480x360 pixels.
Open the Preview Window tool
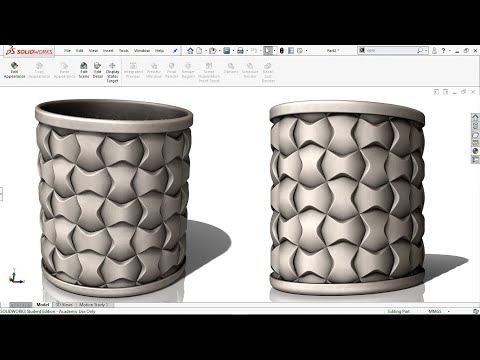pos(154,70)
